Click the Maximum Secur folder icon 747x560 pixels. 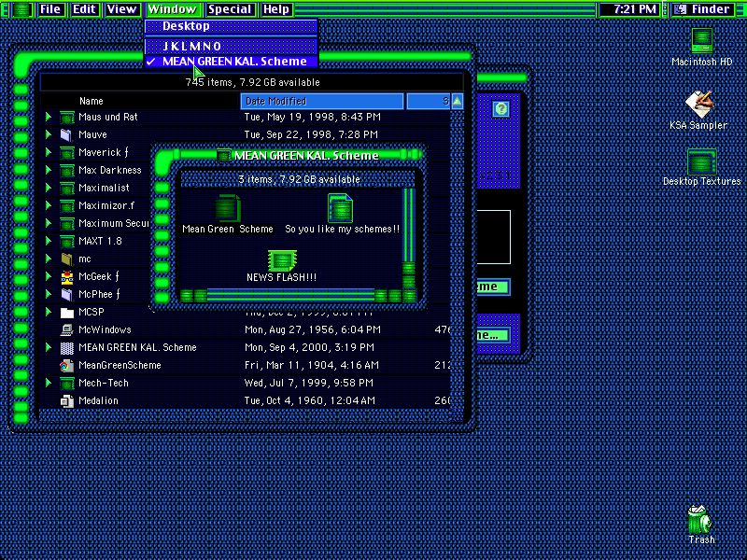(66, 223)
